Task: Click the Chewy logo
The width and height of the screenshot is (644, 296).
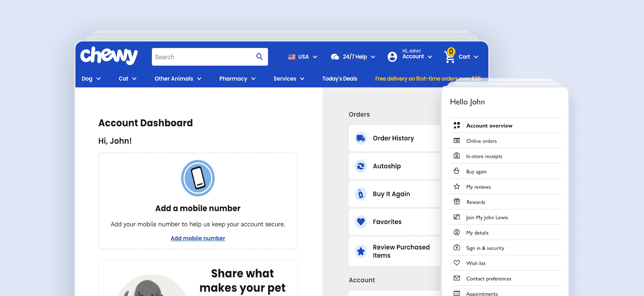Action: click(x=109, y=56)
